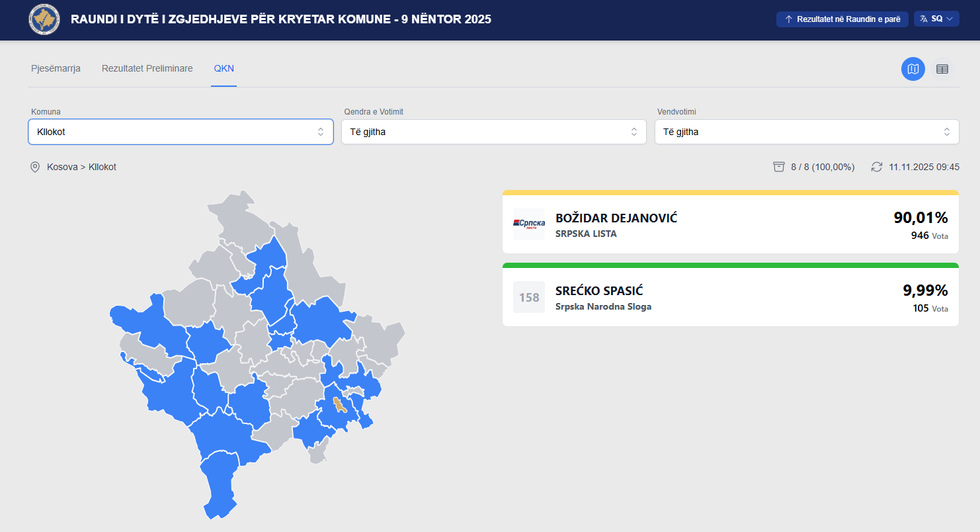Screen dimensions: 980x532
Task: Click the election commission logo in header
Action: pyautogui.click(x=44, y=19)
